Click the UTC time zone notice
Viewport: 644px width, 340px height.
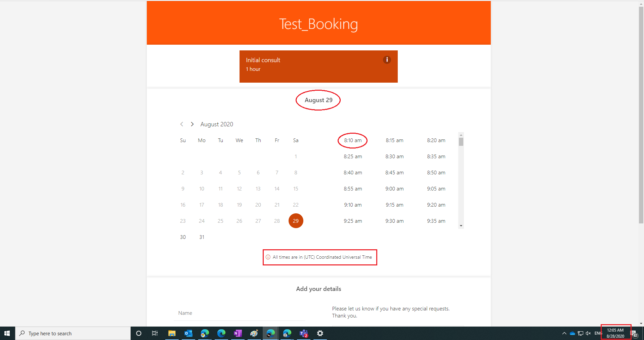tap(319, 257)
